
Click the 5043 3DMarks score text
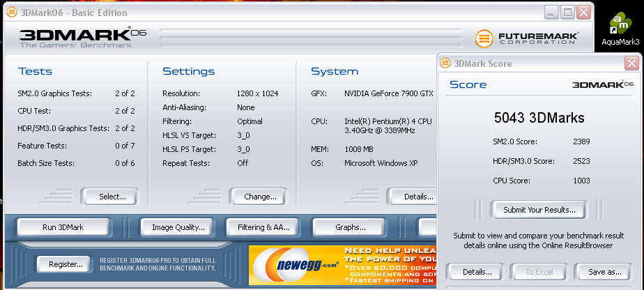[539, 118]
